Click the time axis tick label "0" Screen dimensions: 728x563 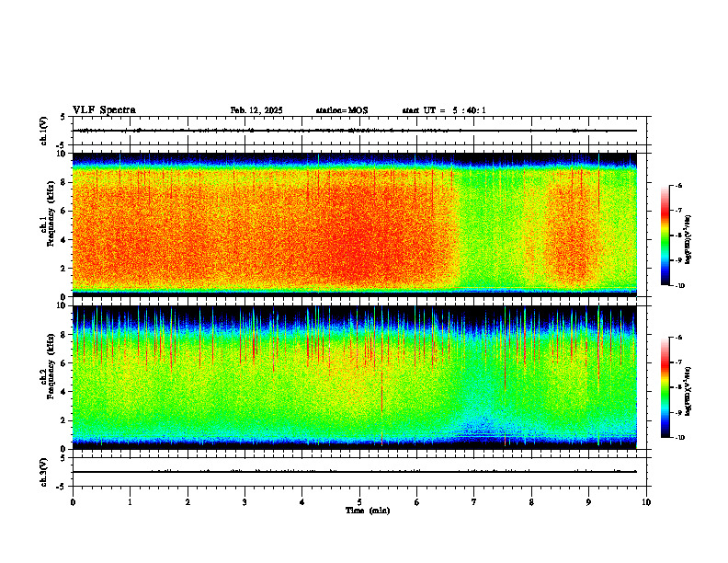tap(73, 502)
